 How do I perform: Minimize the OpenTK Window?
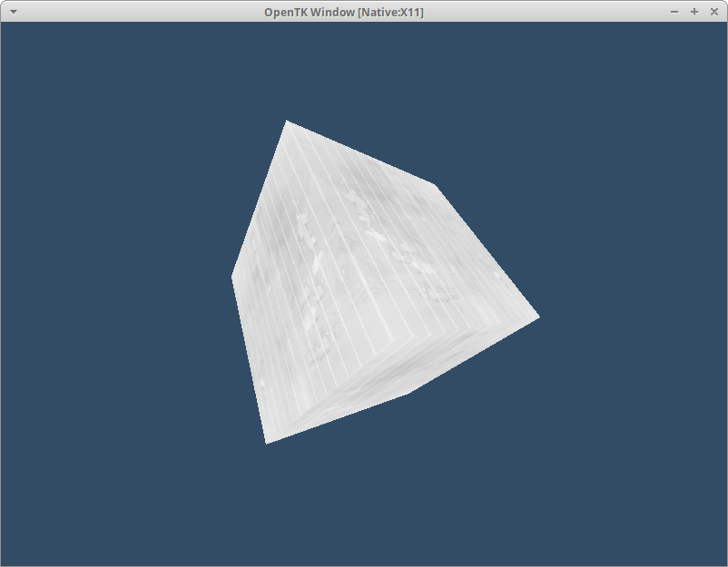(x=674, y=12)
